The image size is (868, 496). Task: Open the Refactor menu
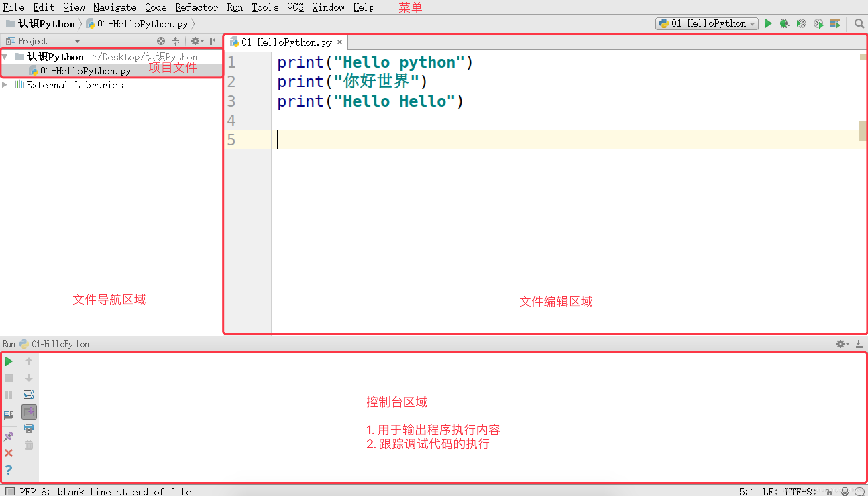point(197,7)
